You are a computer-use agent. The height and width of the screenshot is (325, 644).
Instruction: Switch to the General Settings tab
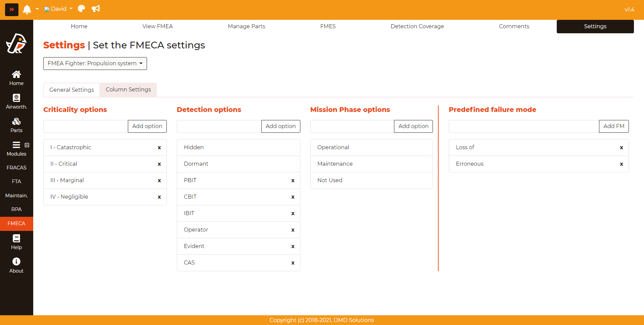(x=71, y=90)
